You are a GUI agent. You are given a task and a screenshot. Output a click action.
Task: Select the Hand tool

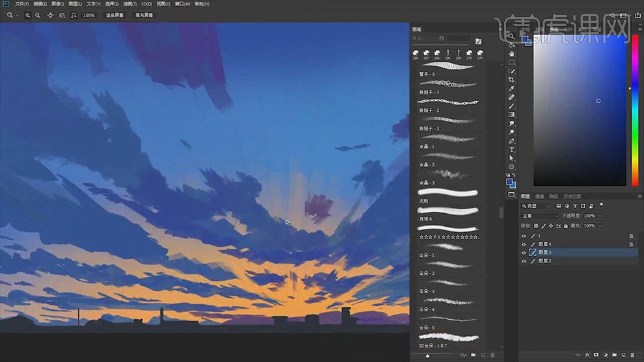511,54
